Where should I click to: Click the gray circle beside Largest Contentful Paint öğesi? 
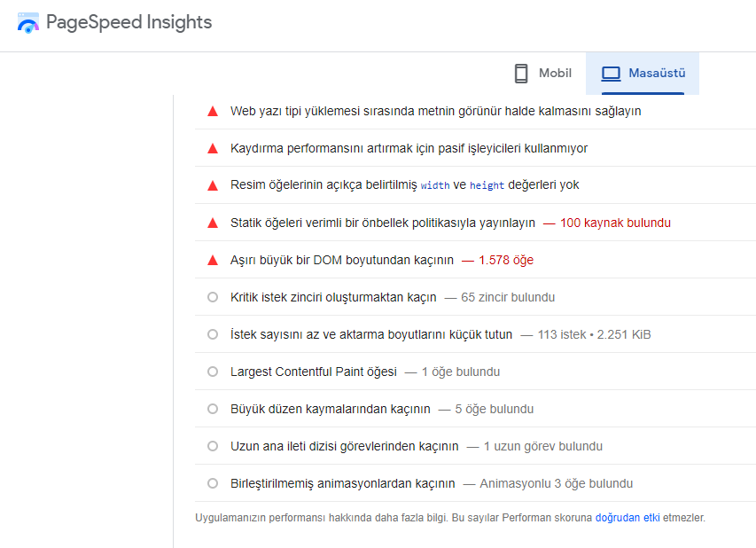click(212, 372)
